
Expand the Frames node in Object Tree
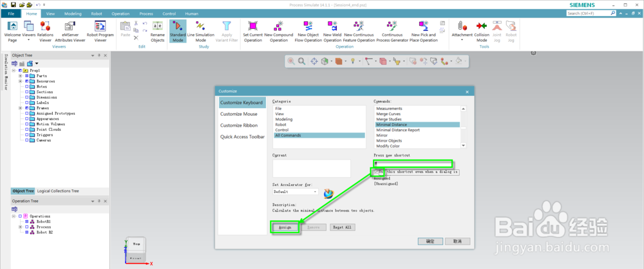tap(20, 108)
